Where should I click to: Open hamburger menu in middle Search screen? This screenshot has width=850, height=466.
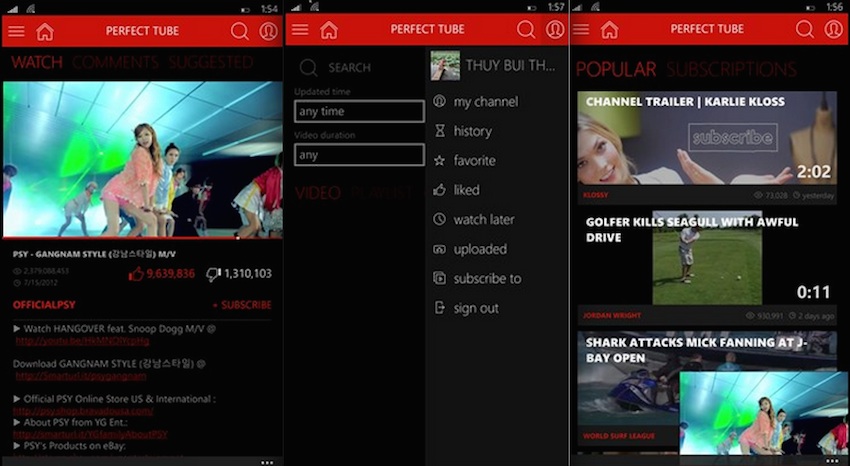click(300, 29)
